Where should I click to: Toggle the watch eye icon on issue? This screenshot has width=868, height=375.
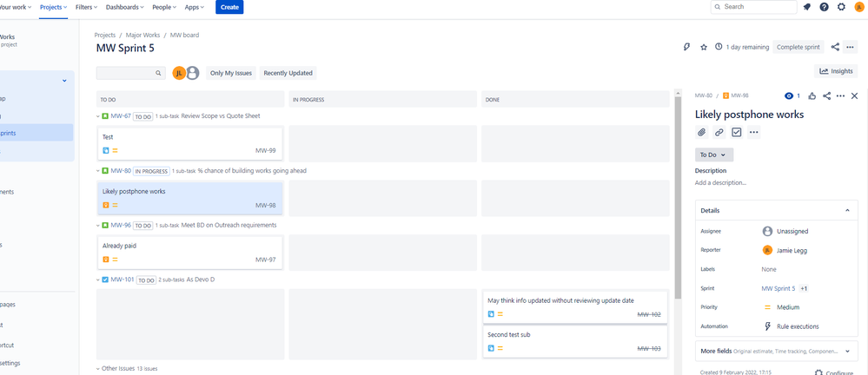(x=790, y=95)
